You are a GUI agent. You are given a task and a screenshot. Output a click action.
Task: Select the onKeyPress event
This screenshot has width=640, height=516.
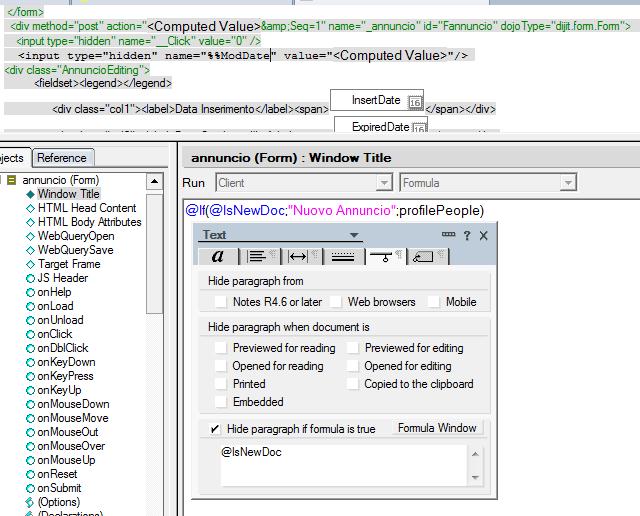(65, 376)
